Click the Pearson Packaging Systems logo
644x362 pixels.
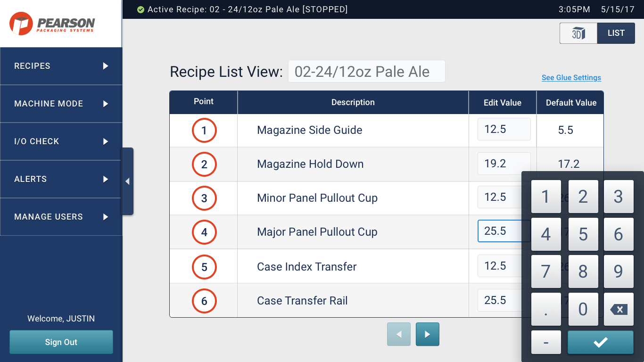click(x=52, y=24)
